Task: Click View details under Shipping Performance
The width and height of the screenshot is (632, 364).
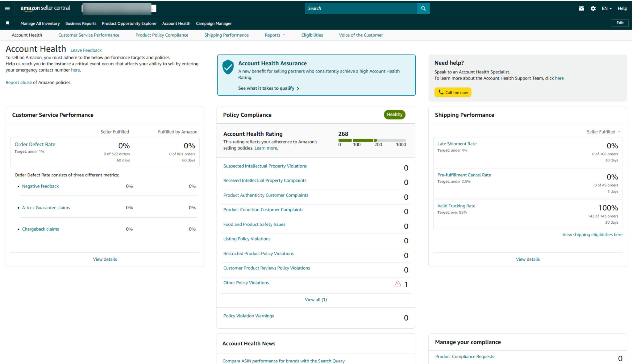Action: pyautogui.click(x=528, y=259)
